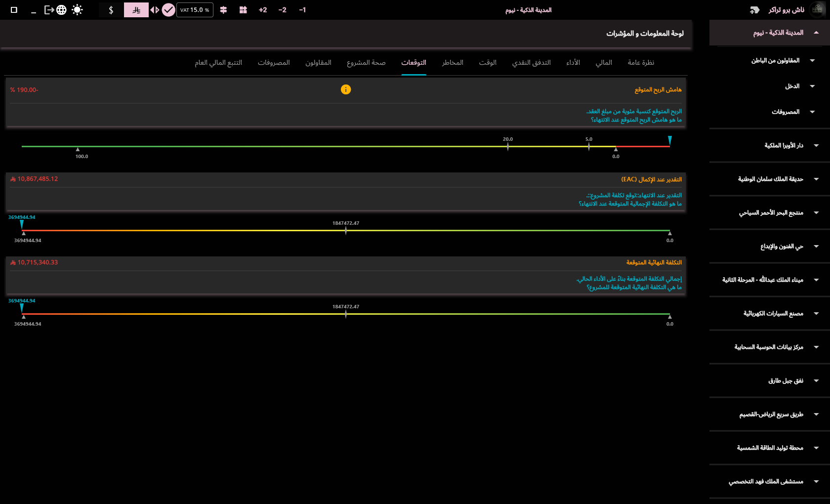Click the −2 button

(x=283, y=10)
